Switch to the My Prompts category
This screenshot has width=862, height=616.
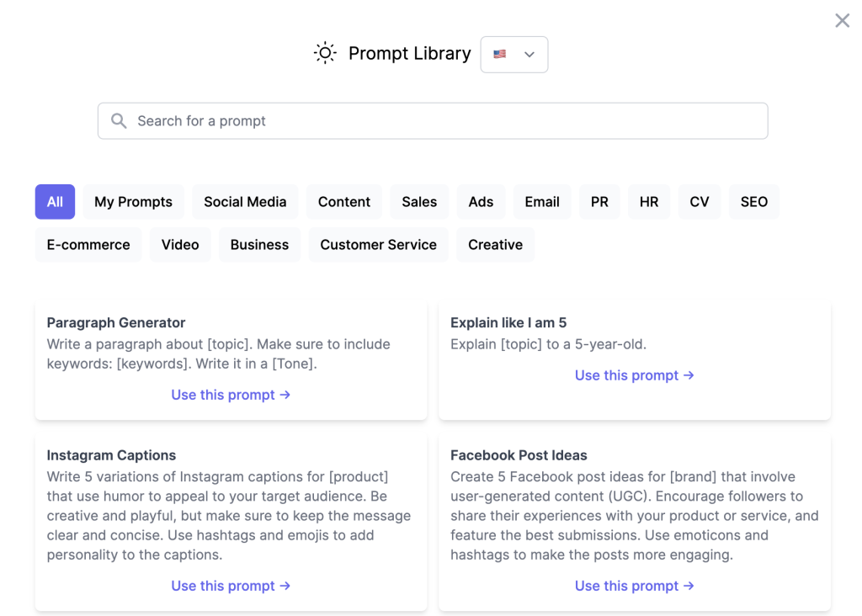(133, 202)
